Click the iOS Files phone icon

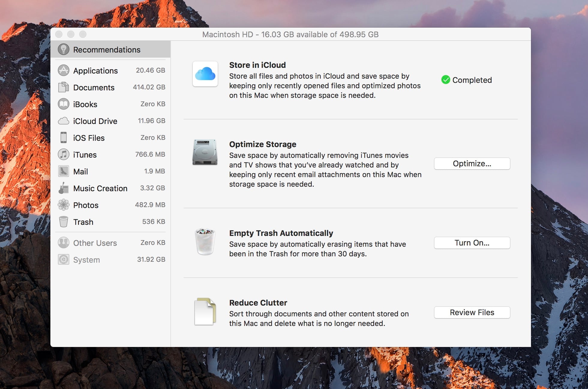[63, 137]
